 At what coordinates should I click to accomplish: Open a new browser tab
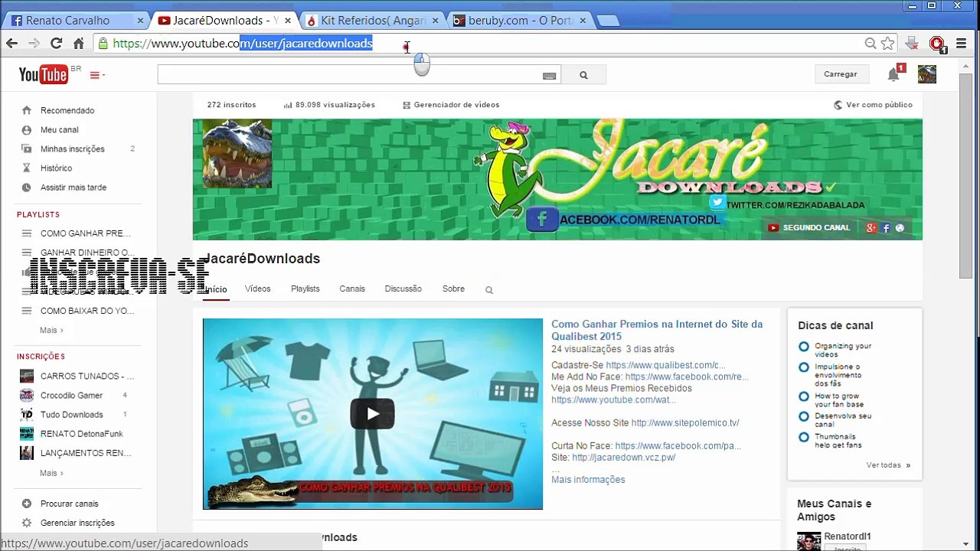point(608,21)
